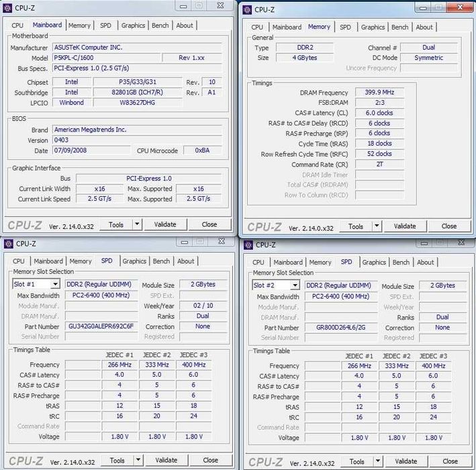The width and height of the screenshot is (476, 470).
Task: Switch to CPU tab in Mainboard window
Action: click(17, 26)
